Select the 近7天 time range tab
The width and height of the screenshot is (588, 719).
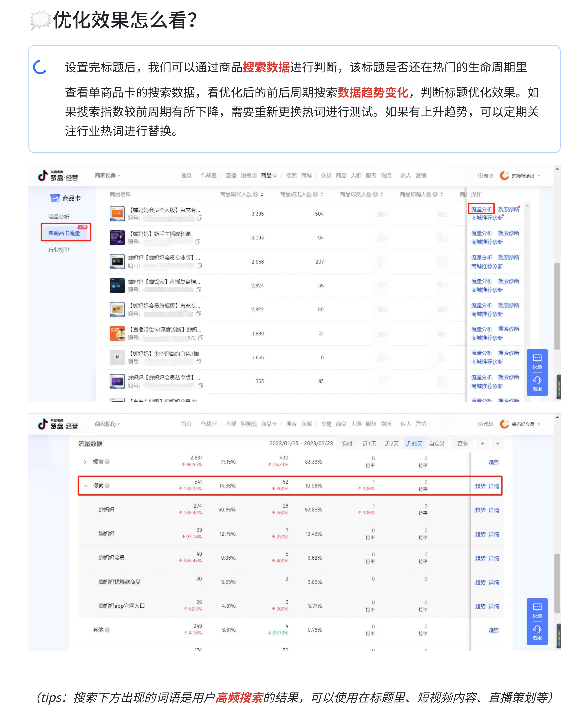392,444
